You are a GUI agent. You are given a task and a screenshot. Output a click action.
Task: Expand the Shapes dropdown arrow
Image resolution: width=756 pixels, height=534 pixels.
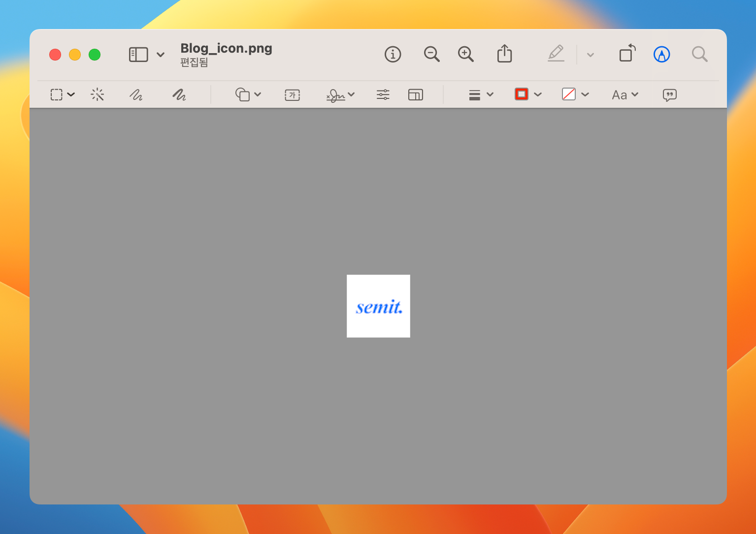[258, 94]
